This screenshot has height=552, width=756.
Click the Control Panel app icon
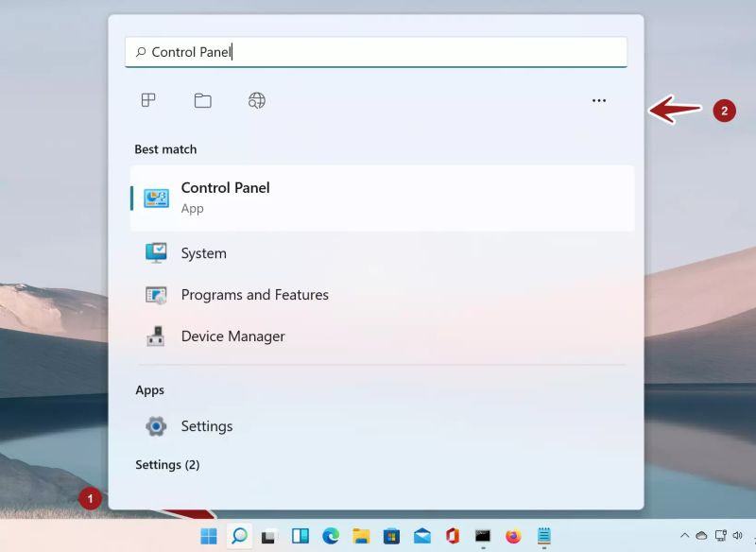point(155,197)
